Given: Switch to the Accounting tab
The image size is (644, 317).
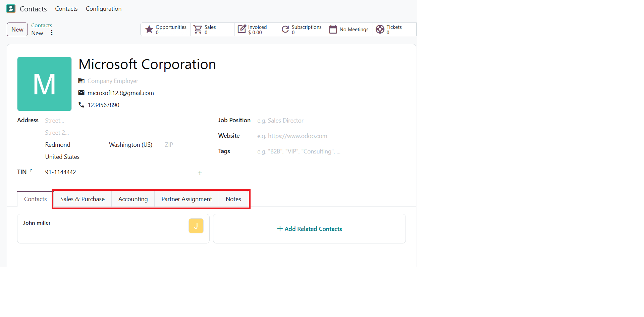Looking at the screenshot, I should click(x=133, y=199).
